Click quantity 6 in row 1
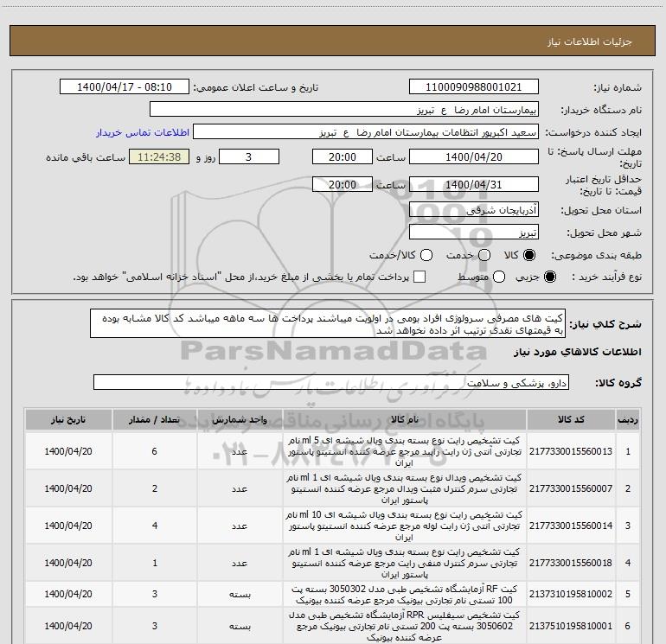 point(155,451)
